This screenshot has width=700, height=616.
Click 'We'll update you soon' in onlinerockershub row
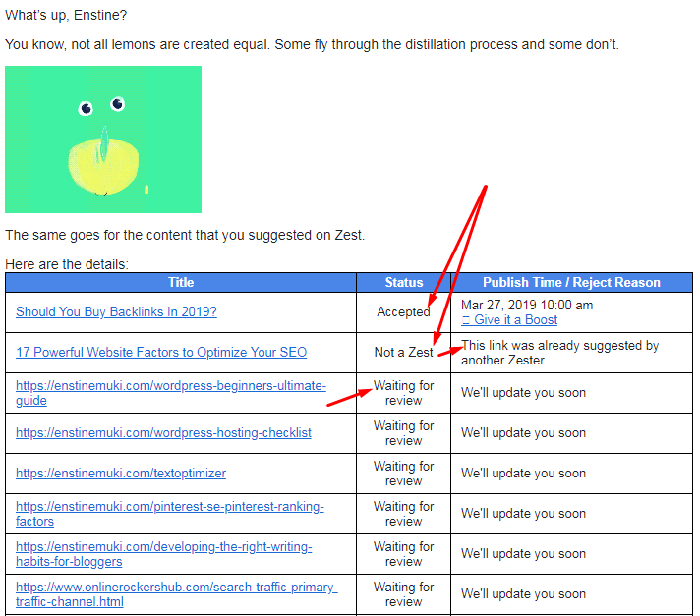(x=523, y=593)
